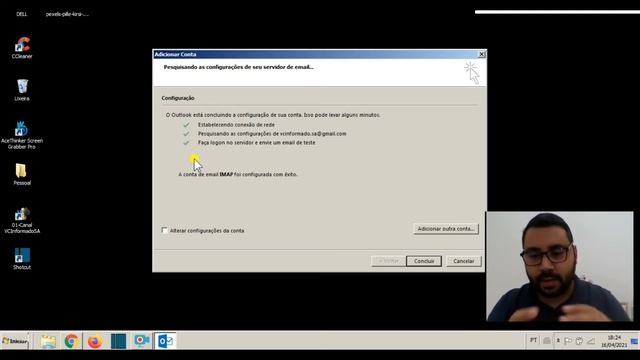Click the Show desktop button
Viewport: 640px width, 360px height.
[635, 341]
